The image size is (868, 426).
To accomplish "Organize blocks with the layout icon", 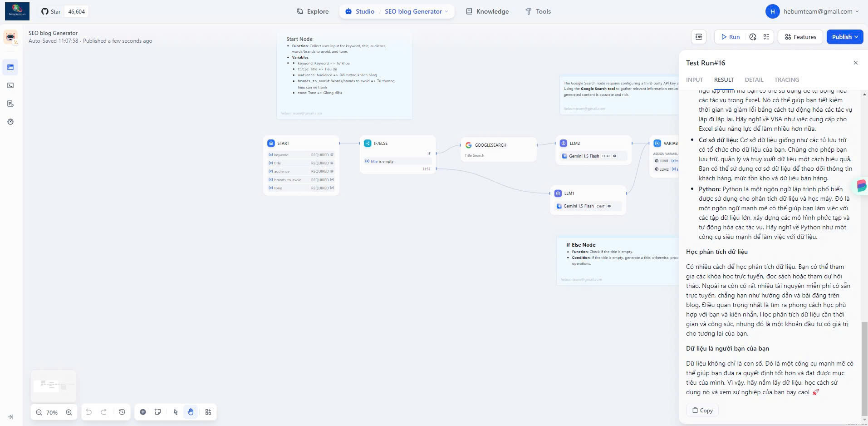I will point(208,412).
